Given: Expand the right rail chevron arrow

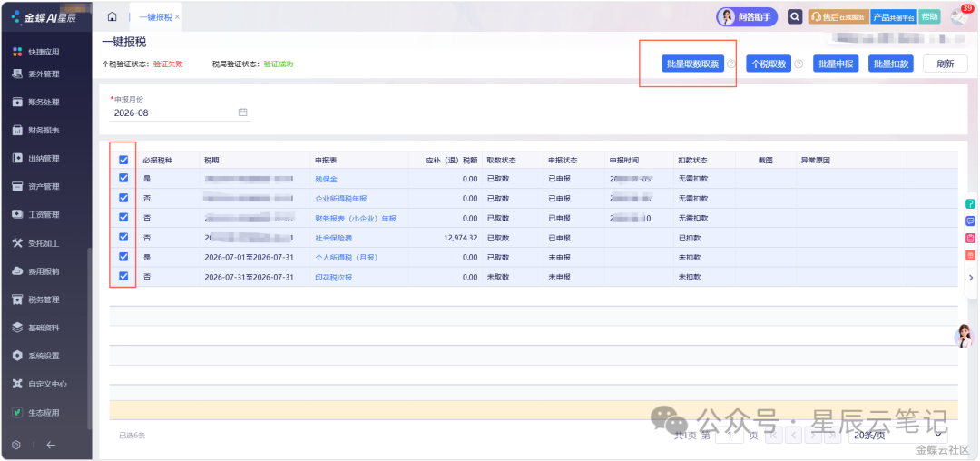Looking at the screenshot, I should [971, 278].
